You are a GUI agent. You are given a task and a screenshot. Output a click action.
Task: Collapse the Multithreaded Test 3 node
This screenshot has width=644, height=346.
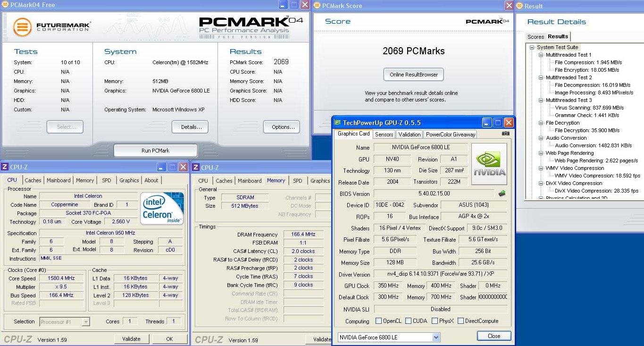click(x=541, y=100)
